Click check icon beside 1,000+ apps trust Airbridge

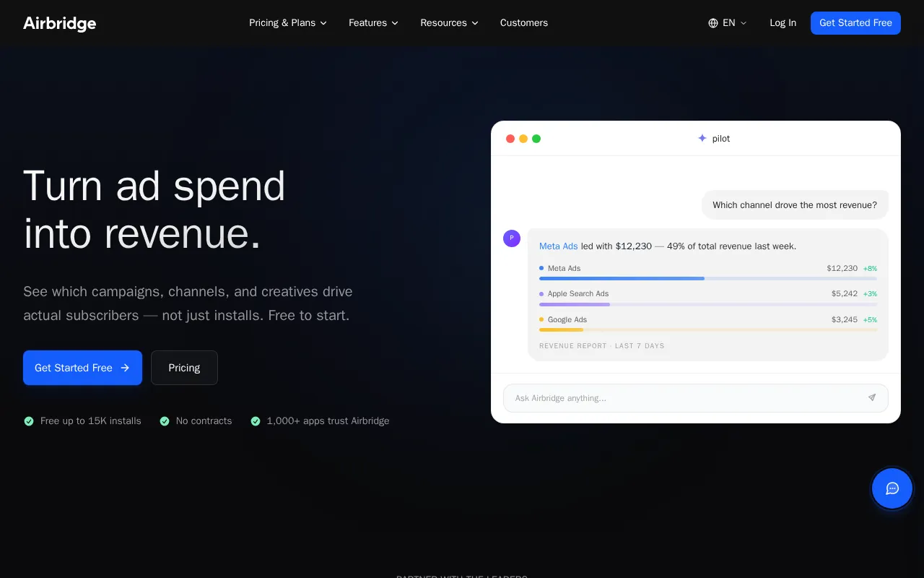(256, 421)
